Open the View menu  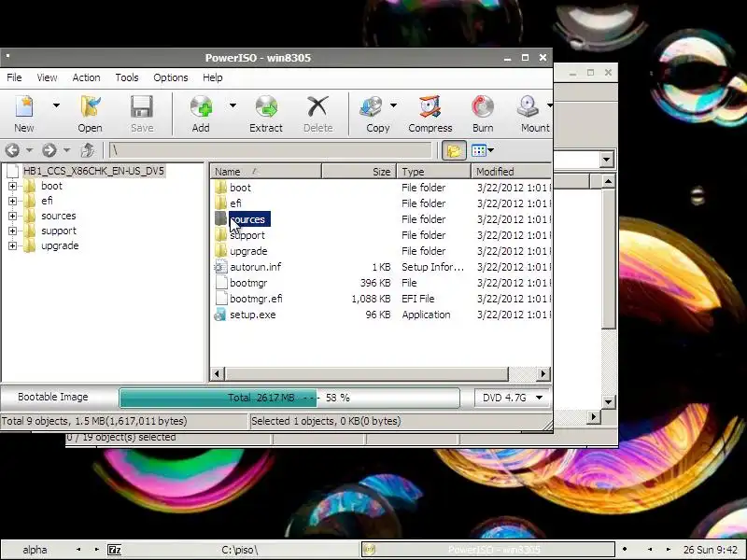48,77
